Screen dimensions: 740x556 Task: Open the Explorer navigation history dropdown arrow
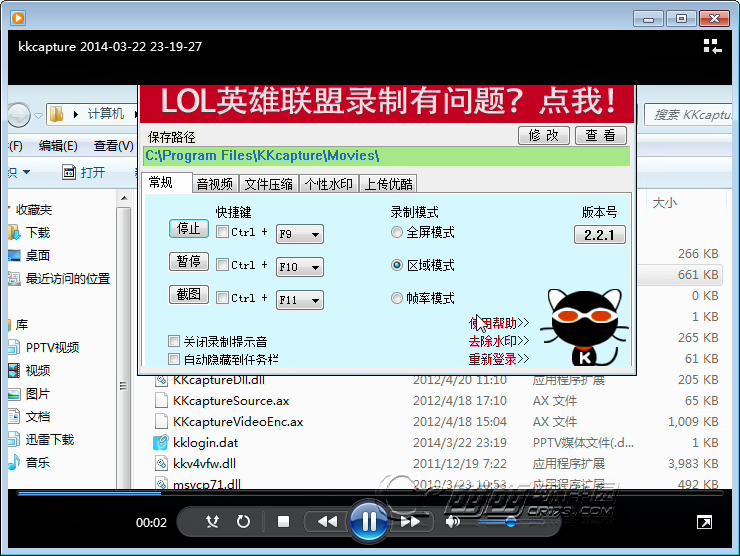[39, 115]
